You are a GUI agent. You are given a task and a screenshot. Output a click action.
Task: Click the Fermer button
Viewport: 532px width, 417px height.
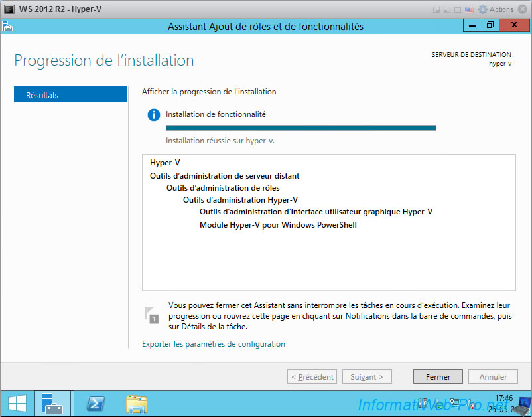click(438, 376)
